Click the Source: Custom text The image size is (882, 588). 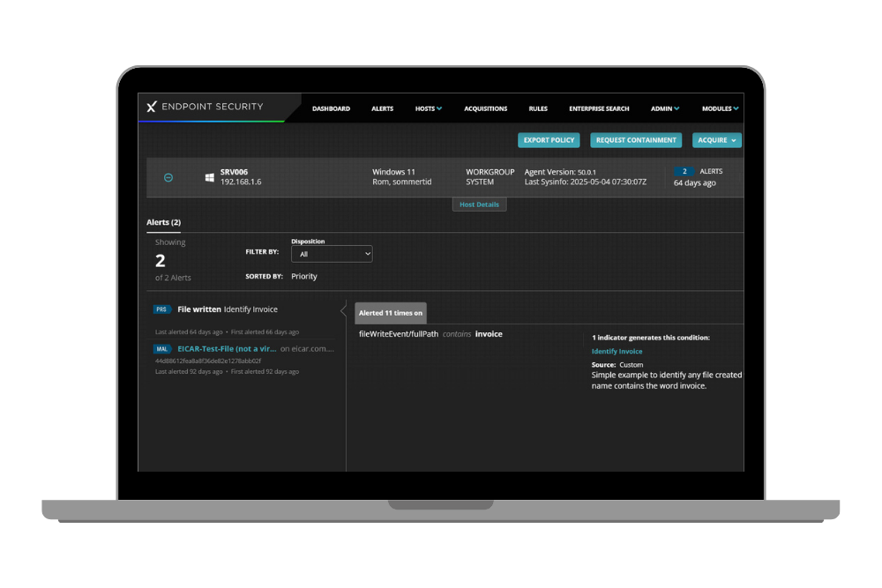[x=617, y=365]
